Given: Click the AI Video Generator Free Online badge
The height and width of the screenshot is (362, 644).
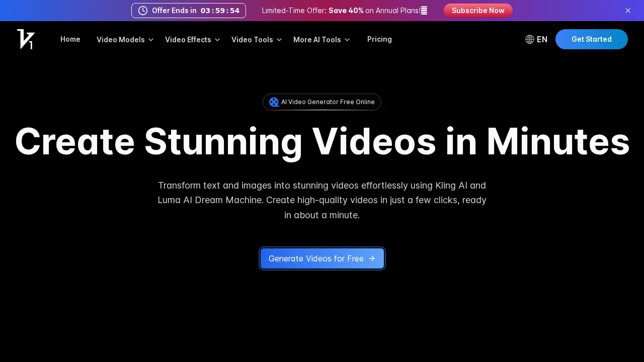Looking at the screenshot, I should 322,102.
